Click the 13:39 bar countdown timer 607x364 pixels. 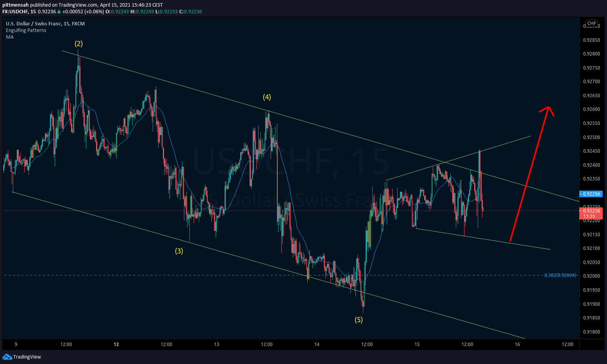pyautogui.click(x=589, y=216)
